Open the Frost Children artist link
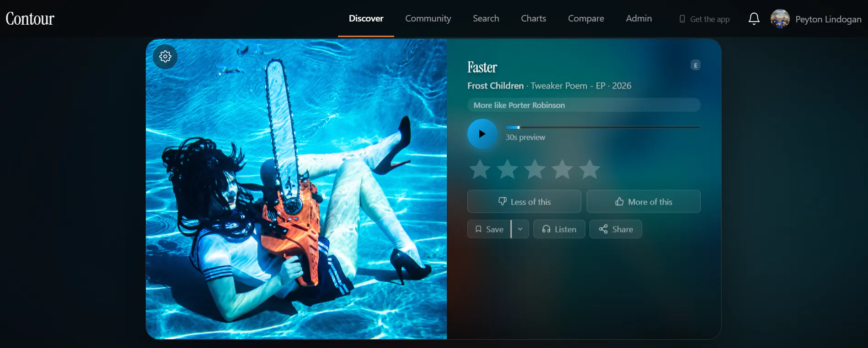 pos(495,86)
